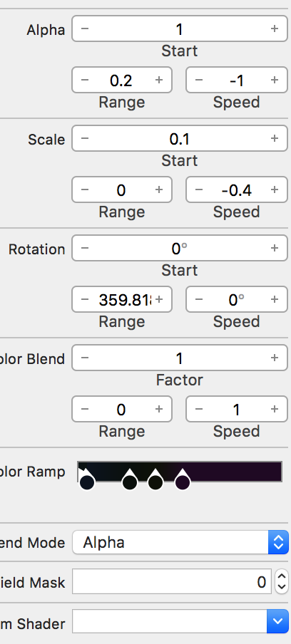291x644 pixels.
Task: Click plus on the Alpha Range field
Action: [x=159, y=80]
